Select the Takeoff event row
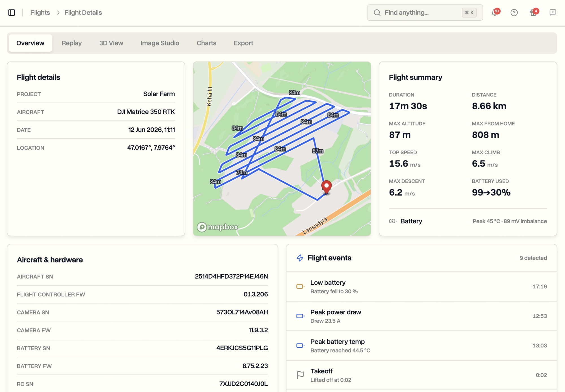Viewport: 565px width, 392px height. click(x=421, y=375)
